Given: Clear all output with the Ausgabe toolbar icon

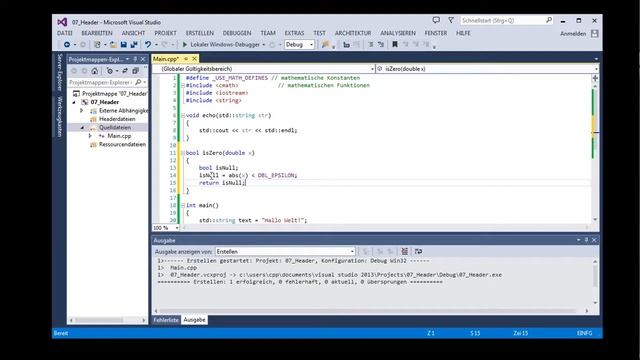Looking at the screenshot, I should point(404,251).
